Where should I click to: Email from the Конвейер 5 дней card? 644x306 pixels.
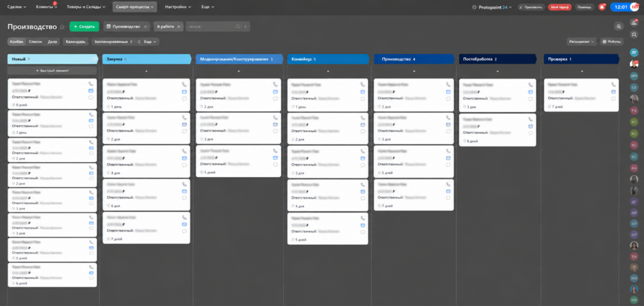[363, 225]
